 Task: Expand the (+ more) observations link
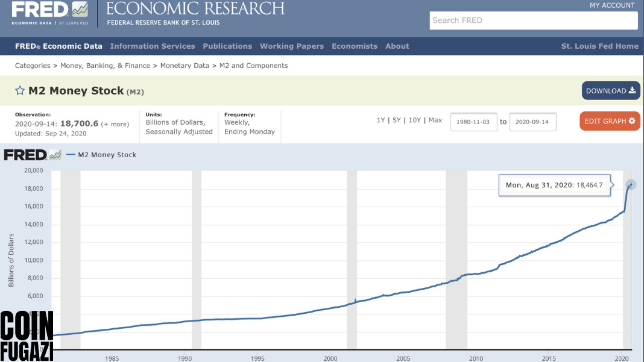(x=115, y=124)
